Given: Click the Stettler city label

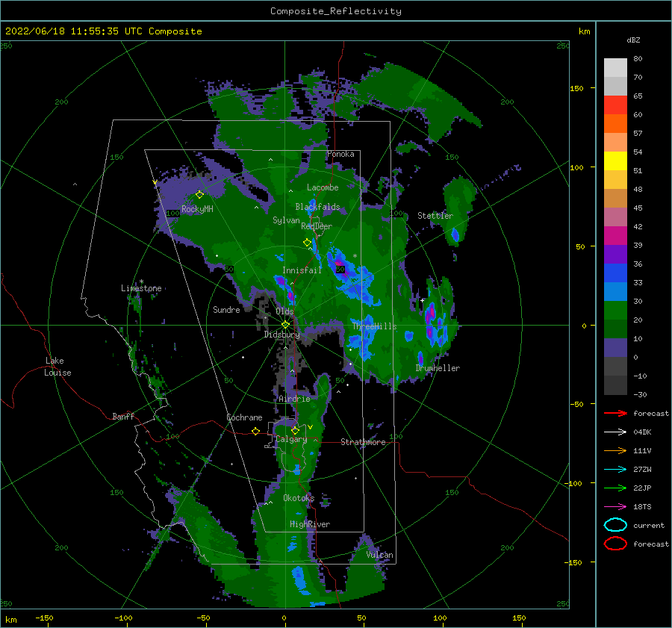Looking at the screenshot, I should (435, 216).
